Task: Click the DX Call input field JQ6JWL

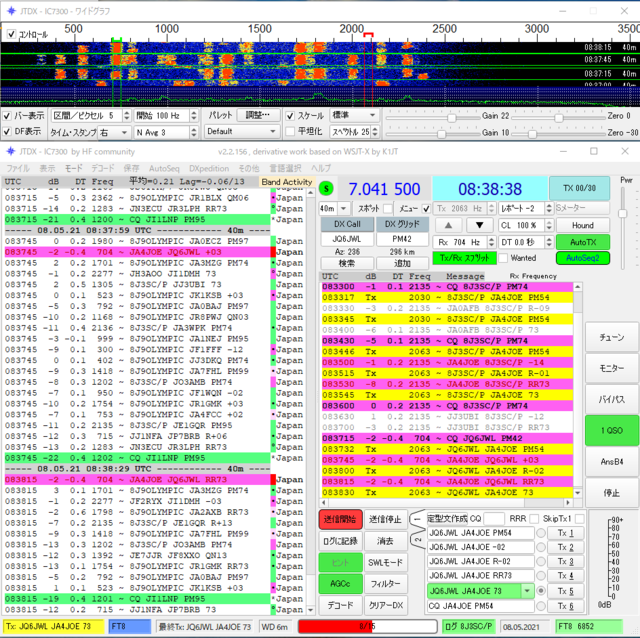Action: [x=347, y=239]
